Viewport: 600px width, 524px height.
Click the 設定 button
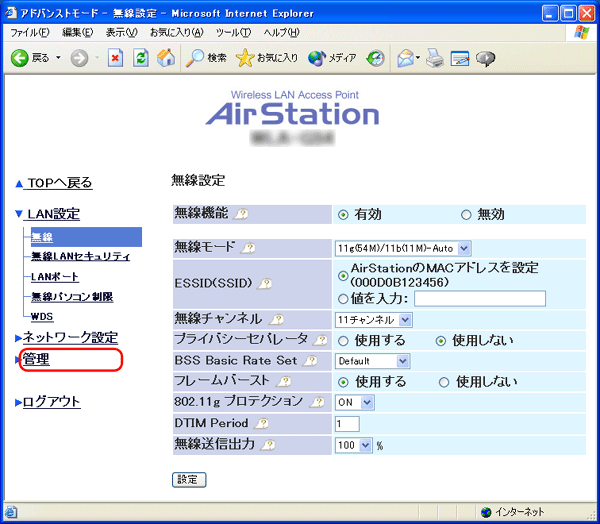click(x=189, y=479)
